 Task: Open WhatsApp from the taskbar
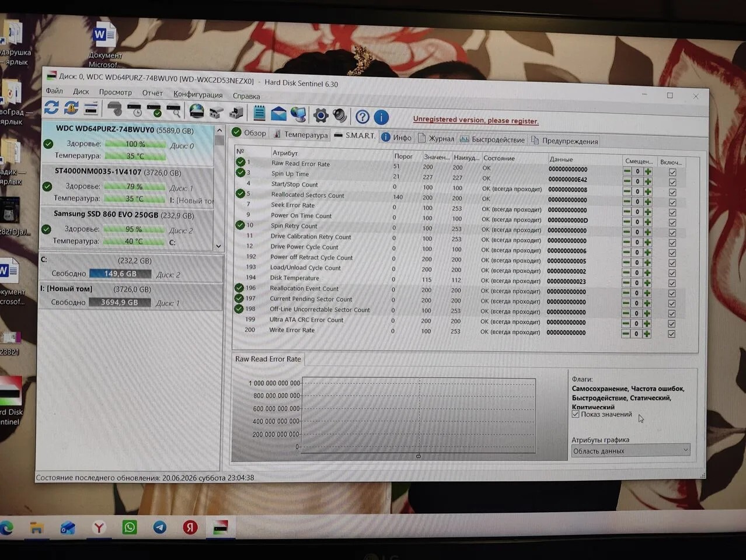129,527
